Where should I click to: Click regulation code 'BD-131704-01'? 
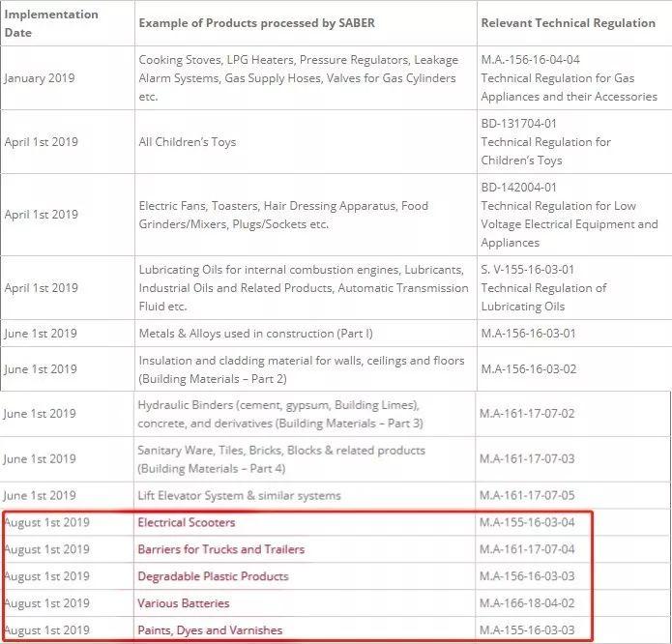518,124
